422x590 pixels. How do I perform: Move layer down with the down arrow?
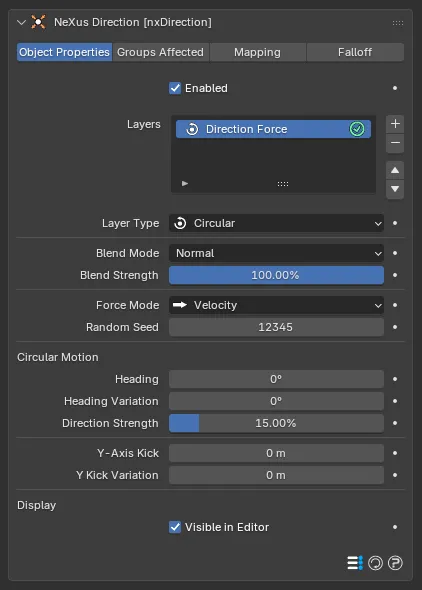coord(395,189)
